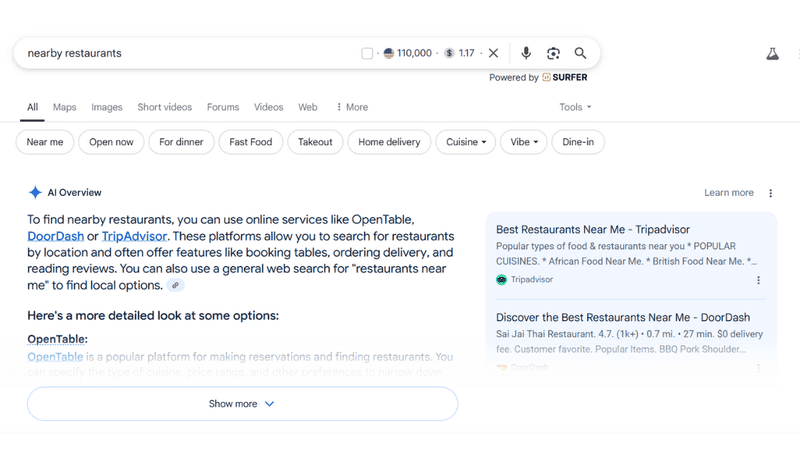Click the magnifying glass search icon
Viewport: 800px width, 457px height.
tap(580, 53)
